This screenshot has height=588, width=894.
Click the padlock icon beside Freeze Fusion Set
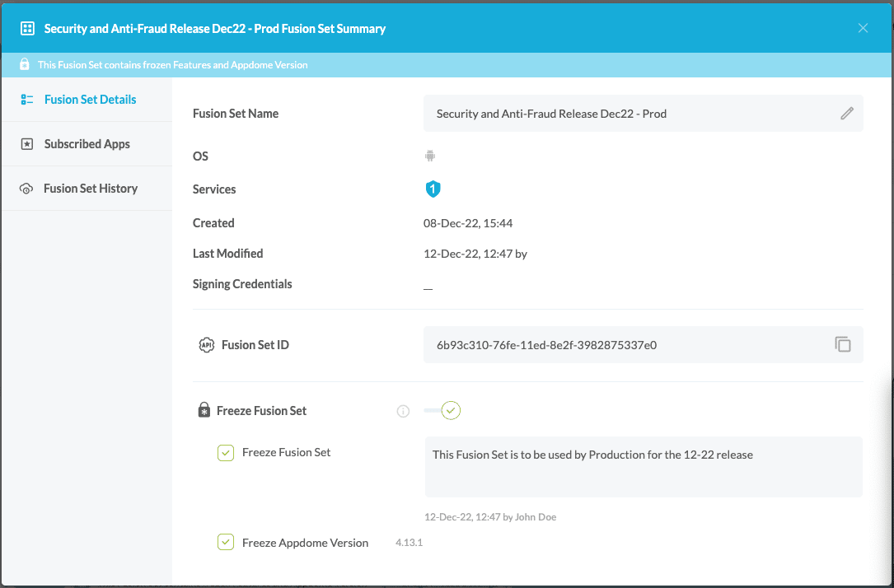pyautogui.click(x=204, y=409)
